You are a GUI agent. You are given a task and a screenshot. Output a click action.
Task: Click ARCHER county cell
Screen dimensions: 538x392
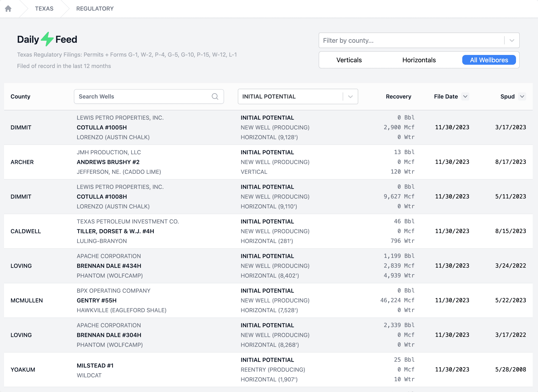click(22, 162)
